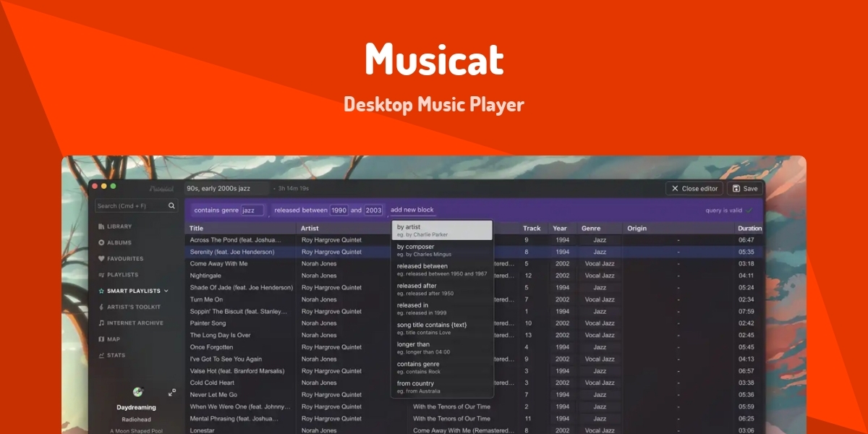This screenshot has width=868, height=434.
Task: Select 'by artist' block option
Action: [442, 230]
